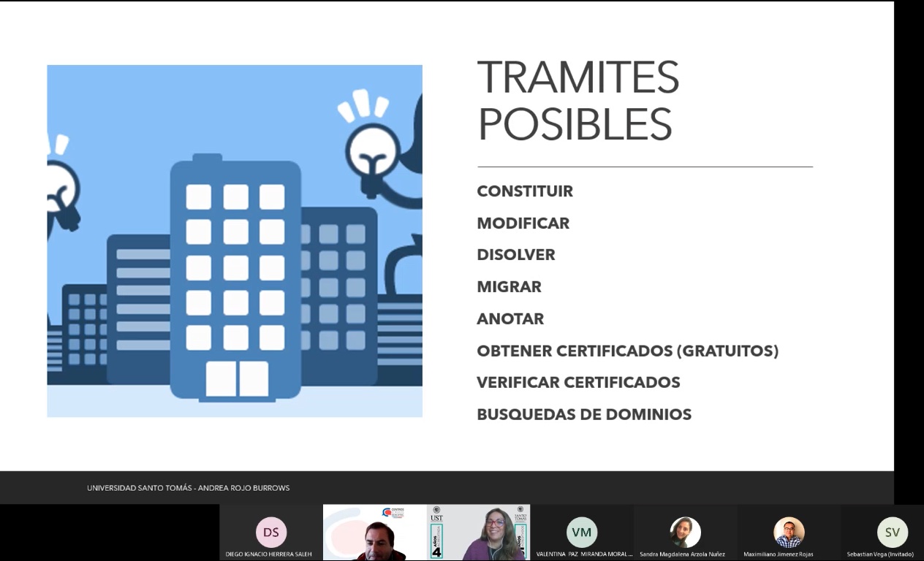Screen dimensions: 924x561
Task: Click the SV avatar of Sebastian Vega (Invitado)
Action: point(893,533)
